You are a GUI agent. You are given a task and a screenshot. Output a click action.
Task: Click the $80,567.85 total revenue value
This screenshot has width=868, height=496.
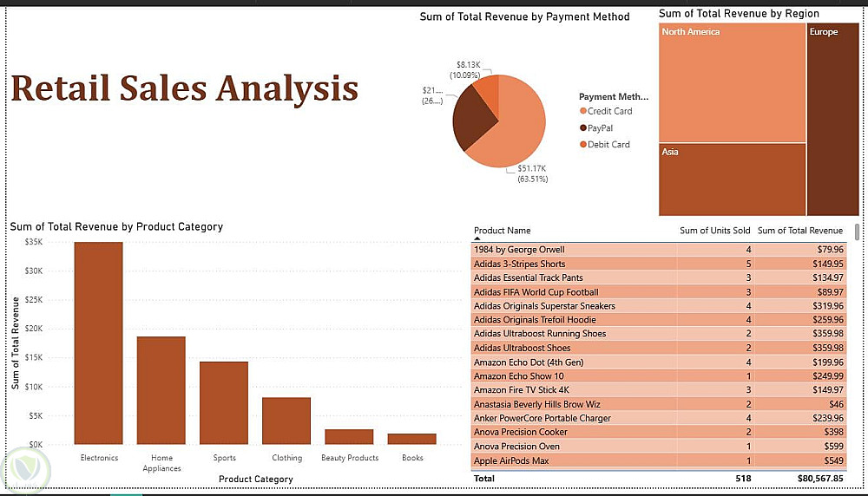click(820, 479)
